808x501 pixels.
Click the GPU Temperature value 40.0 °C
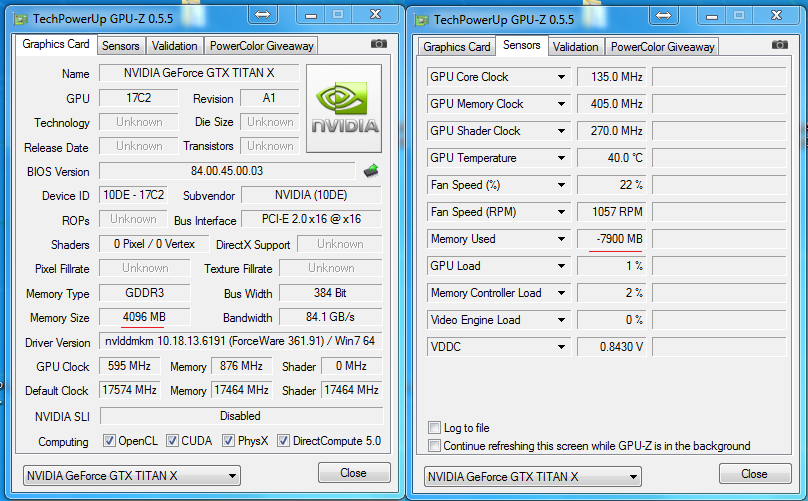click(x=612, y=158)
